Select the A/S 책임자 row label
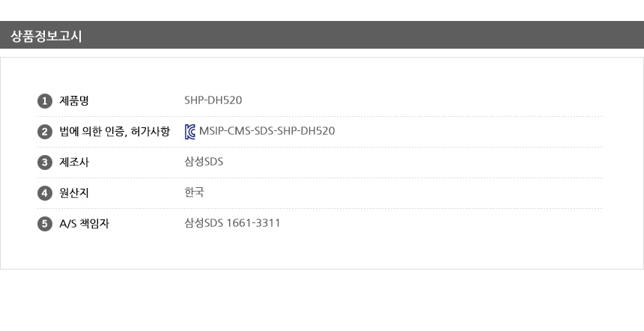This screenshot has width=644, height=331. coord(84,223)
